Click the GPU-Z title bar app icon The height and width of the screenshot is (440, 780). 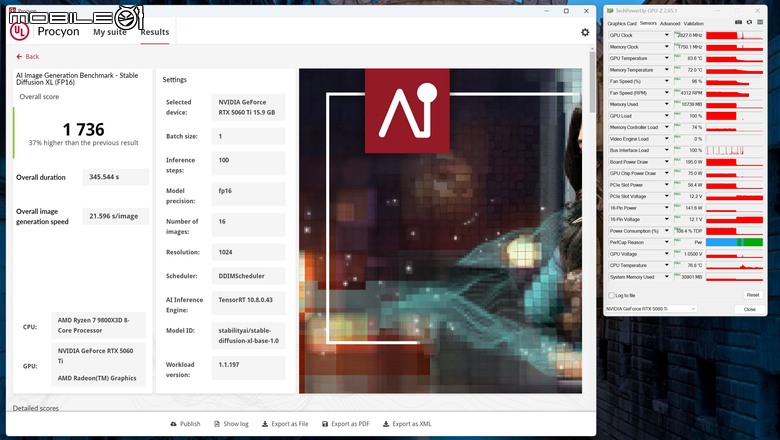point(610,10)
